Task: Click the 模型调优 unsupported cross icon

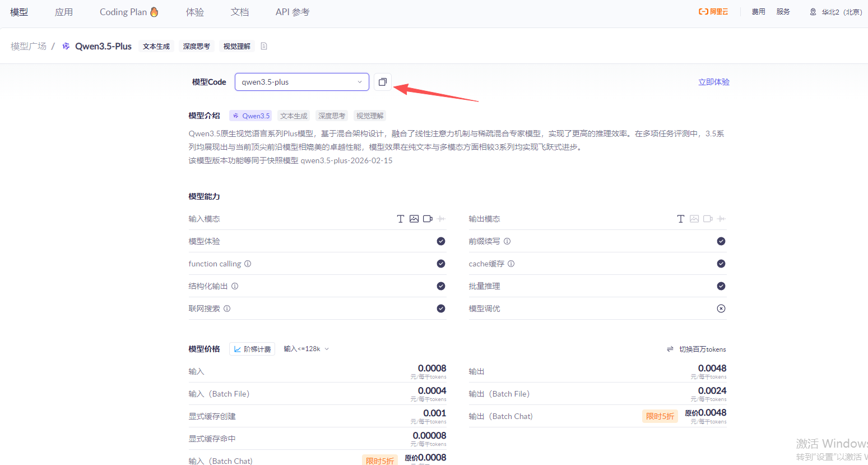Action: point(721,309)
